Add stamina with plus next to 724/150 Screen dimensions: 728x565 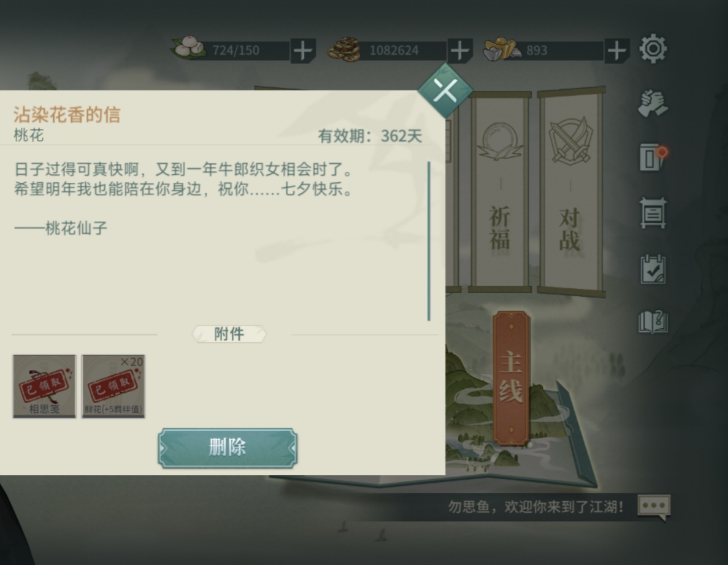(x=303, y=50)
